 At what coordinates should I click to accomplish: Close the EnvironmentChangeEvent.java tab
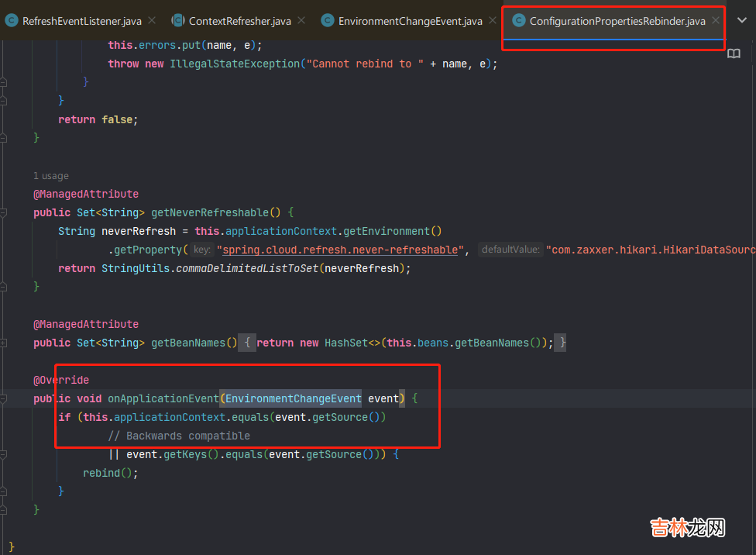pos(493,21)
